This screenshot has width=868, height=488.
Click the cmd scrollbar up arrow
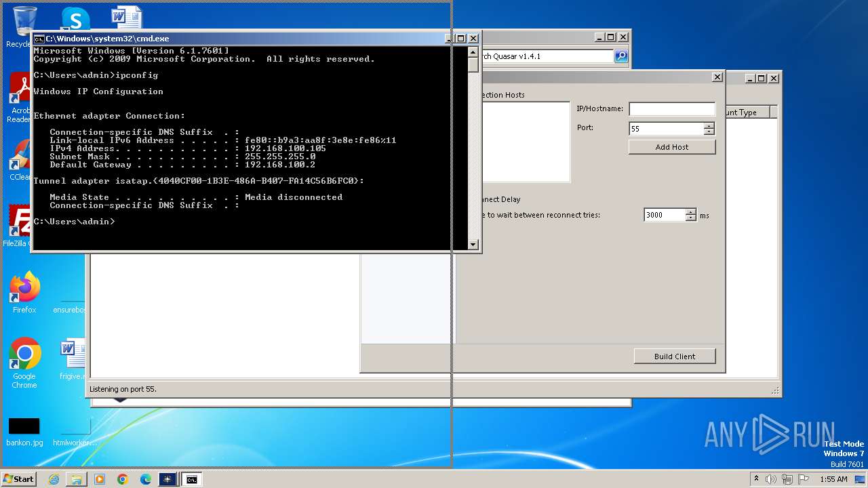(x=473, y=52)
